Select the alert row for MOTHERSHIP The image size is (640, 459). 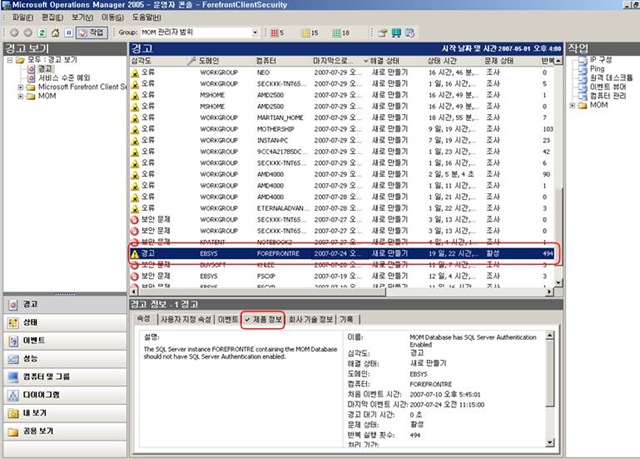(x=342, y=129)
